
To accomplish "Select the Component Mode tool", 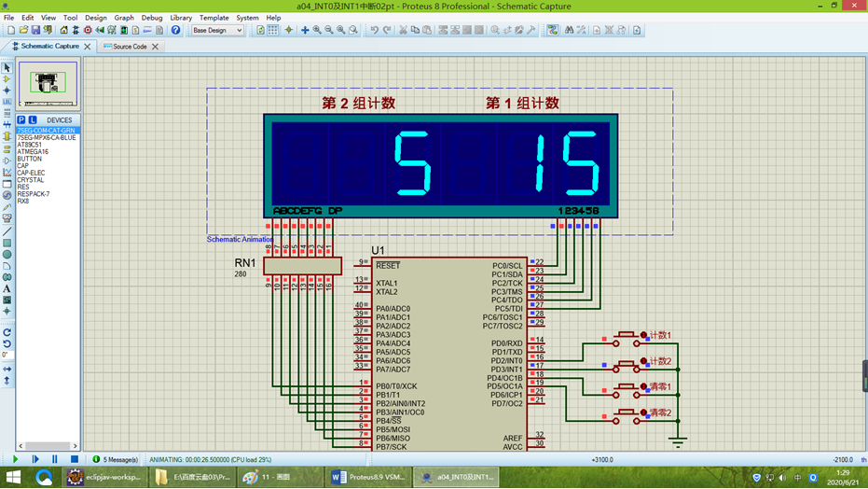I will pos(7,79).
